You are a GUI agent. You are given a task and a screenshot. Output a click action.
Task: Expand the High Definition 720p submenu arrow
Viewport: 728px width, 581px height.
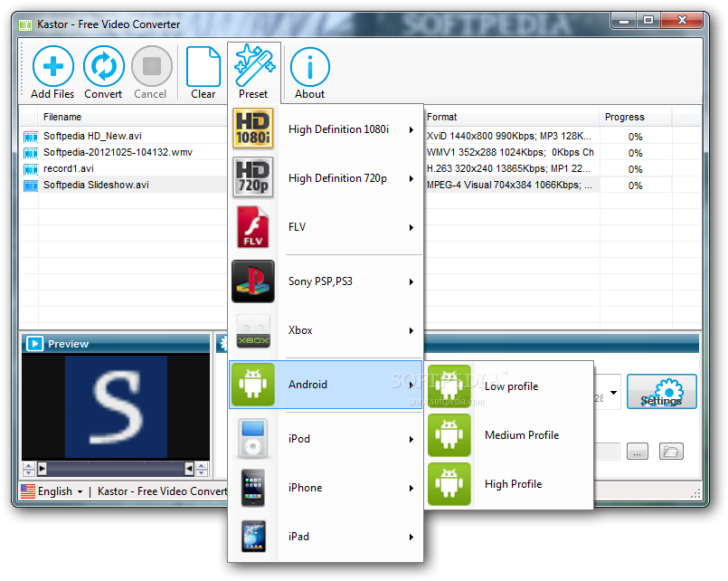(411, 178)
